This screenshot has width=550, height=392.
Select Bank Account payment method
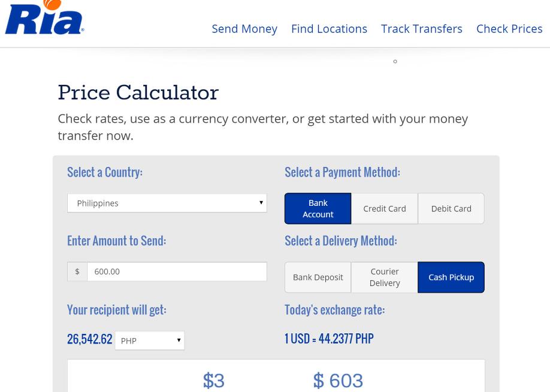coord(318,208)
